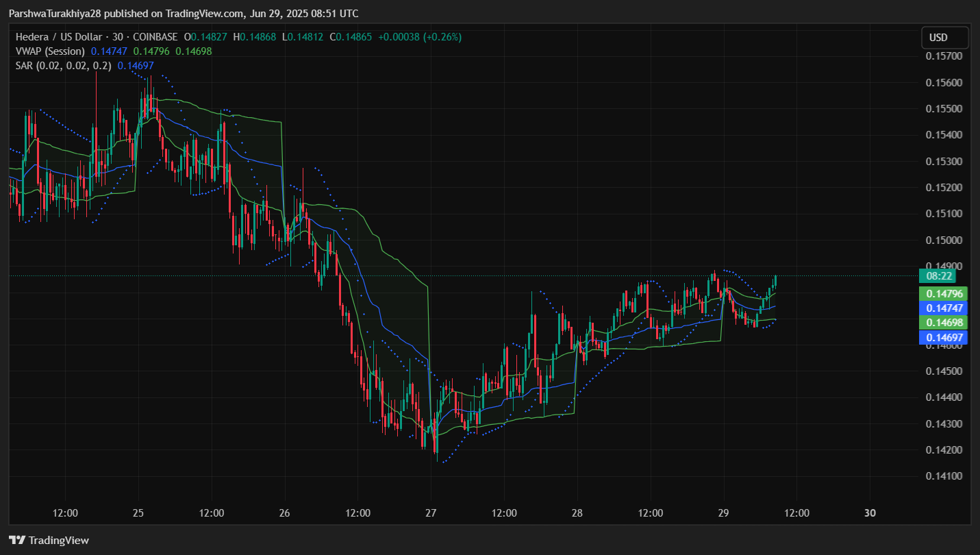Click the blue 0.14697 SAR price label
Image resolution: width=980 pixels, height=555 pixels.
943,337
